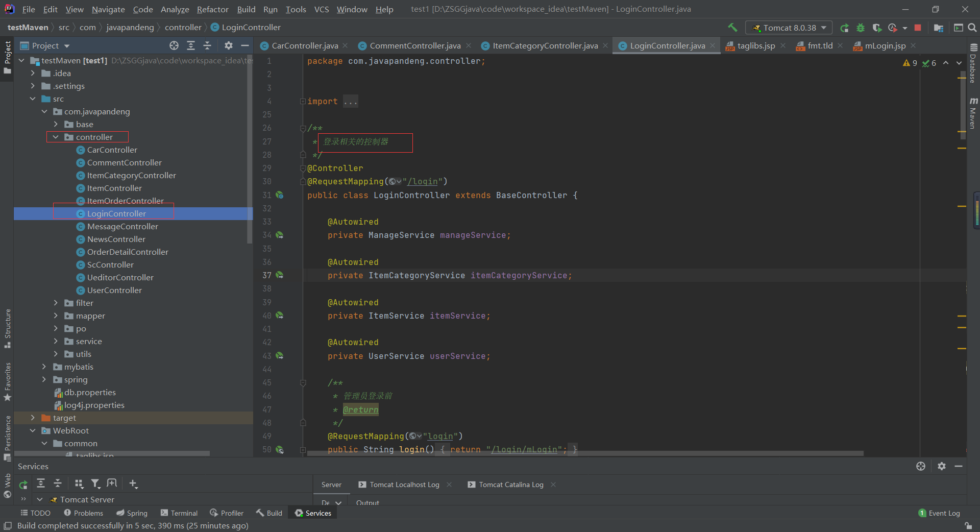The height and width of the screenshot is (532, 980).
Task: Start debugging with the bug icon
Action: pyautogui.click(x=861, y=28)
